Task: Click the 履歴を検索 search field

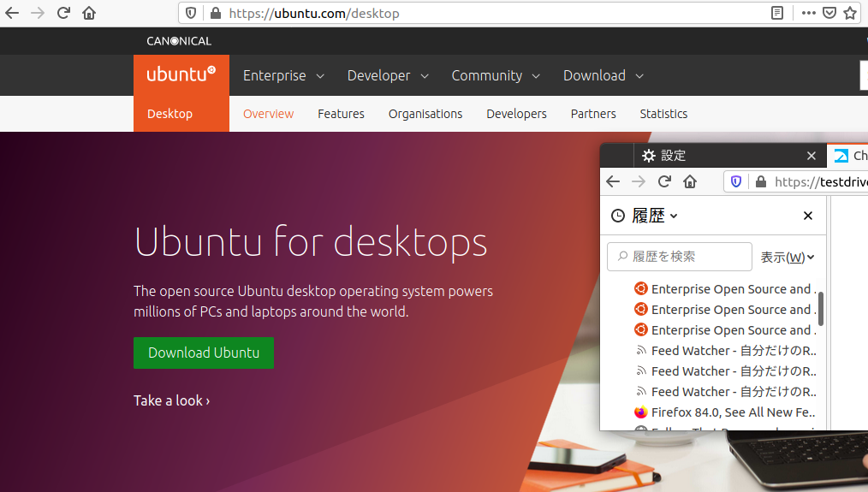Action: [679, 256]
